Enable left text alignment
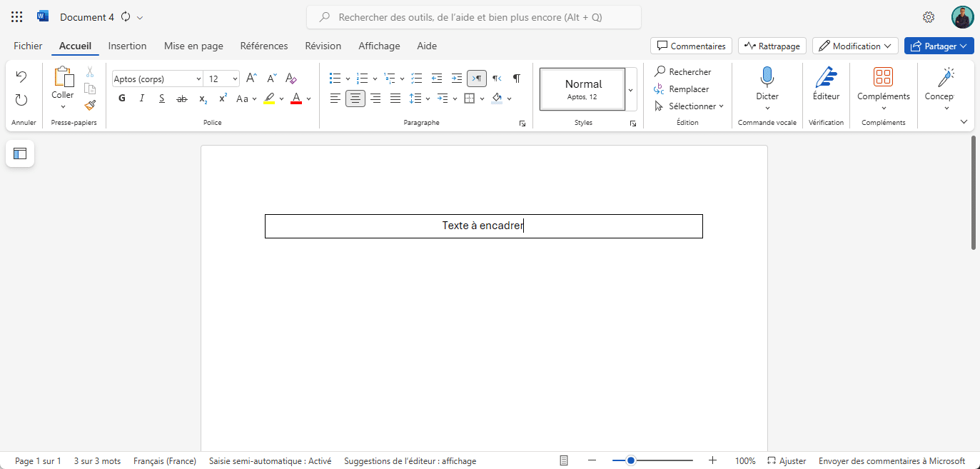The height and width of the screenshot is (469, 980). (335, 98)
